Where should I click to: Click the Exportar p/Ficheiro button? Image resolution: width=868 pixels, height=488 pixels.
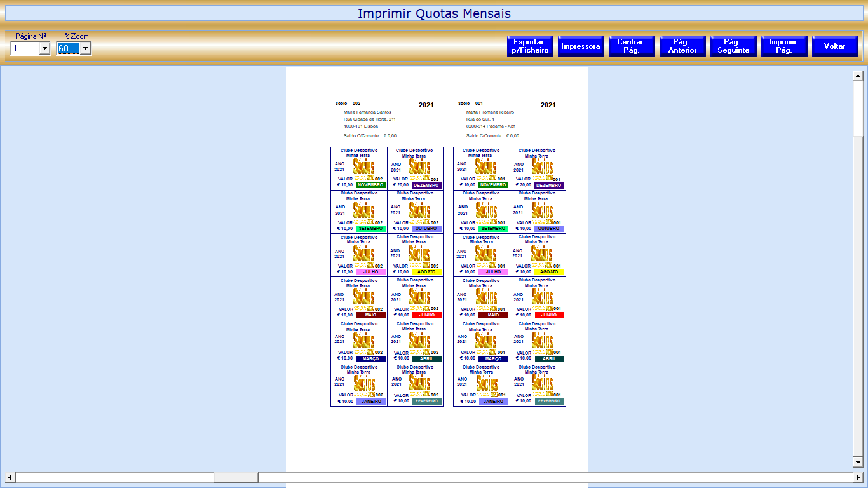[x=530, y=46]
